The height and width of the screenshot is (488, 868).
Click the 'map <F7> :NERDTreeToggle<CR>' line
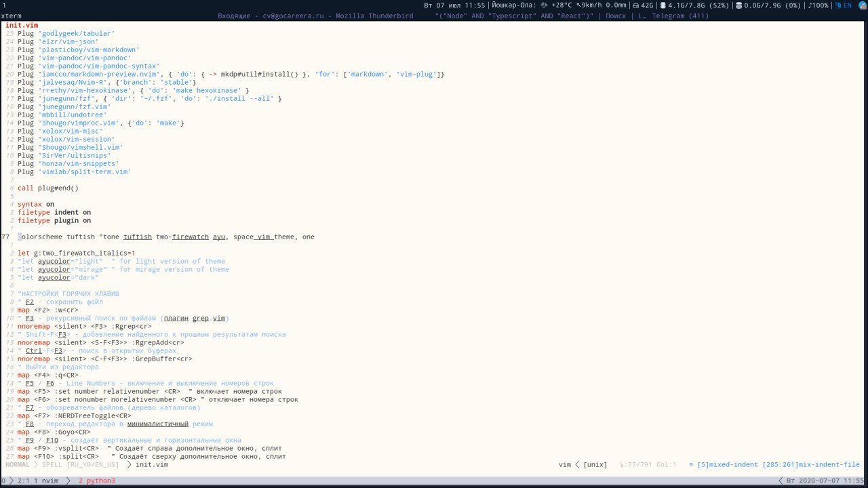(75, 415)
